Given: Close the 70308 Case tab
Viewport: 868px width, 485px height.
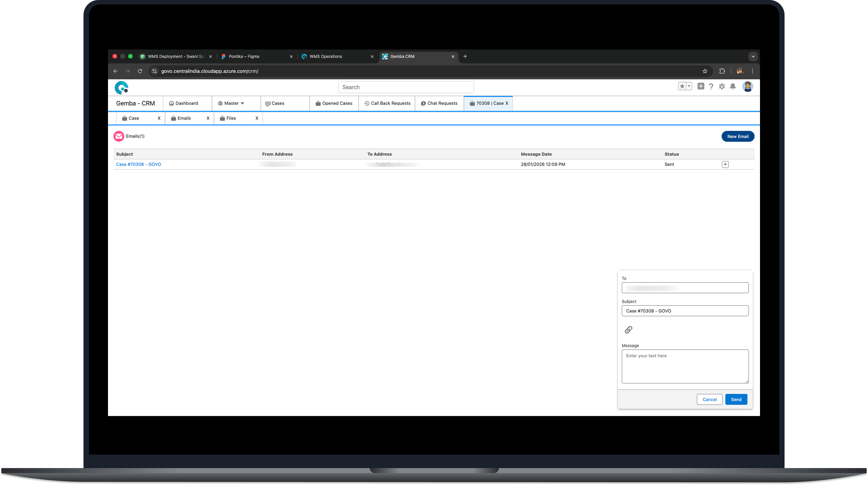Looking at the screenshot, I should 507,103.
